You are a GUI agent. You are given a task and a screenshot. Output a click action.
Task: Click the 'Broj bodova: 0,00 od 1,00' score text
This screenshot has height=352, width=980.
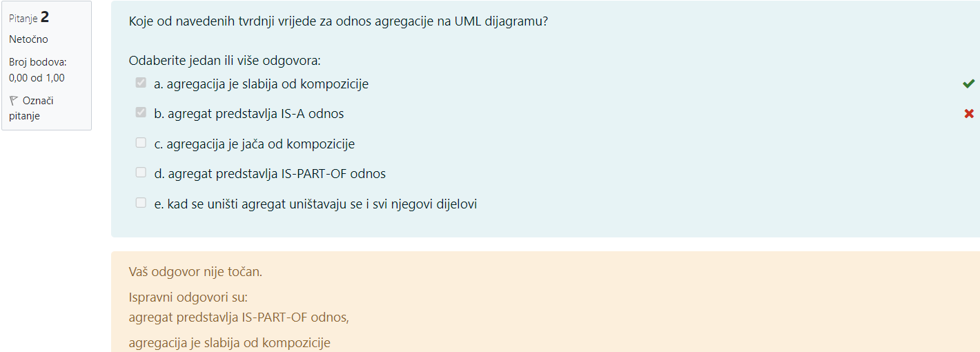pos(38,70)
